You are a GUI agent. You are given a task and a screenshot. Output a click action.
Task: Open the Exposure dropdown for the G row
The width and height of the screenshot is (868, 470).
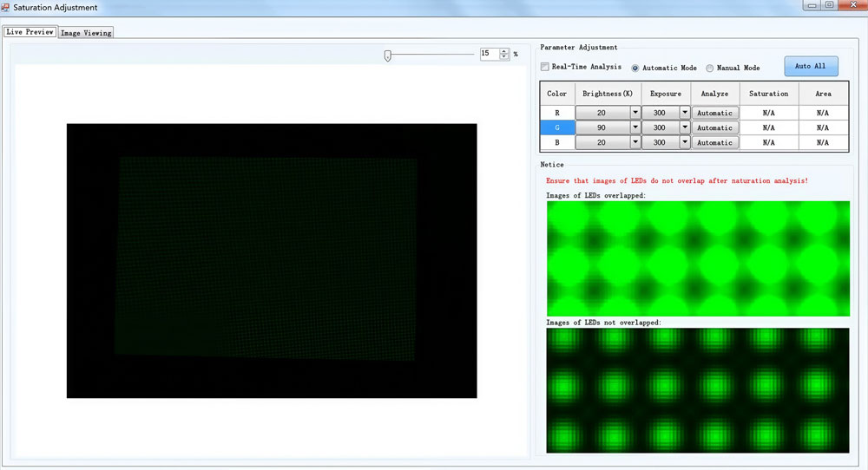684,127
